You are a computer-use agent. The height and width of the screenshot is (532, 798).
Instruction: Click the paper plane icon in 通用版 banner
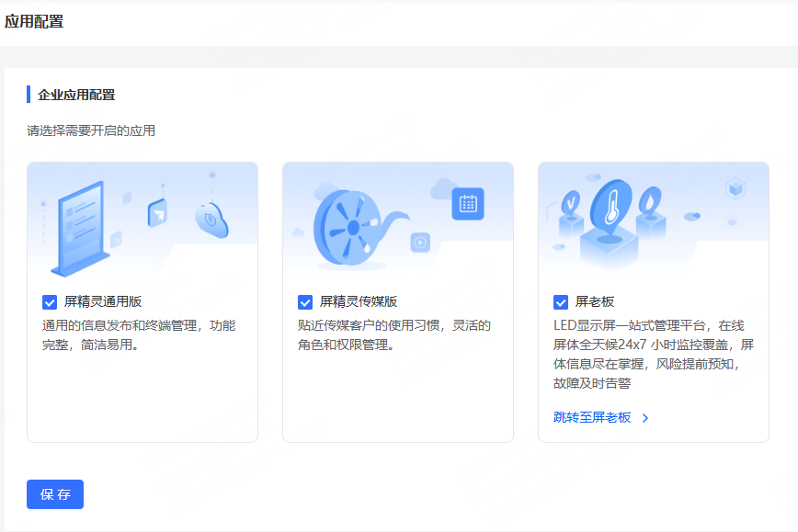coord(157,213)
